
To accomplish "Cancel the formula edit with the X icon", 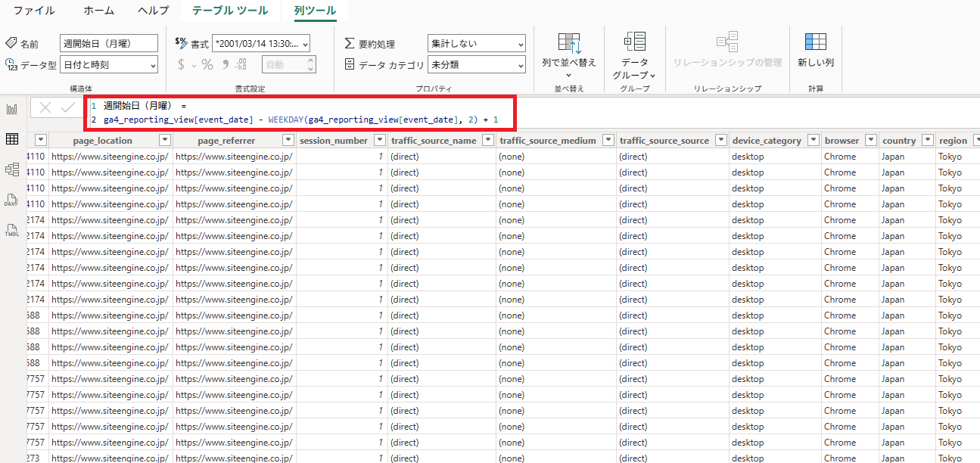I will pyautogui.click(x=45, y=107).
